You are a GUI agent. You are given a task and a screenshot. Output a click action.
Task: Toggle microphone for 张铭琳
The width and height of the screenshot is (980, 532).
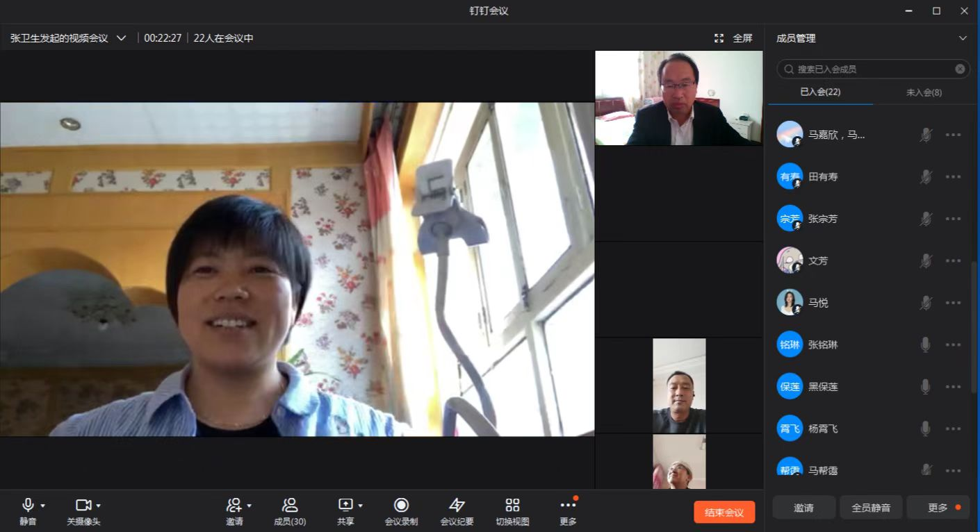[925, 344]
